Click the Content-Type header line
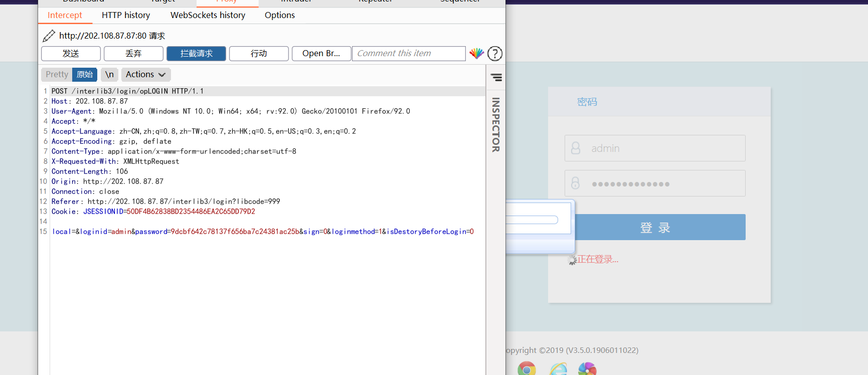 (x=173, y=151)
